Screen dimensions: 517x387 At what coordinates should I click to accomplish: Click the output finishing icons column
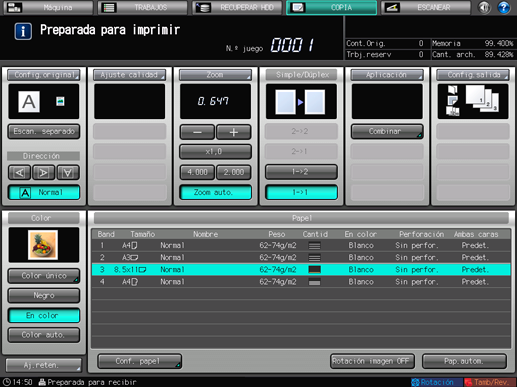tap(452, 101)
